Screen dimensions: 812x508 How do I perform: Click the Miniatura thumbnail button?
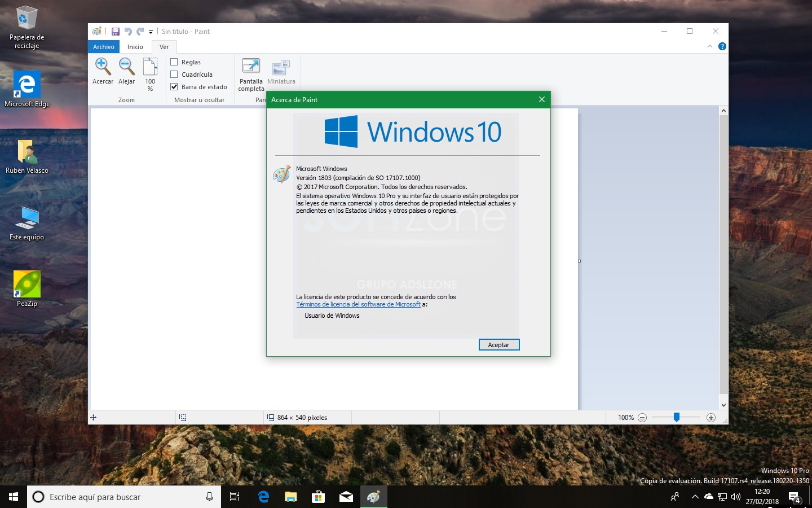[x=281, y=72]
